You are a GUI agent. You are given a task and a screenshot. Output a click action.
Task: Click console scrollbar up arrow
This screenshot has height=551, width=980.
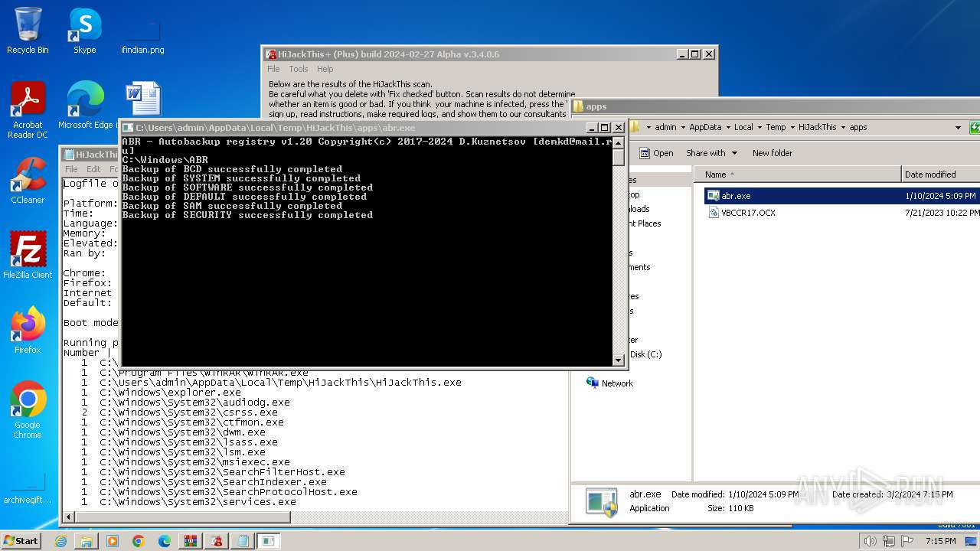619,142
